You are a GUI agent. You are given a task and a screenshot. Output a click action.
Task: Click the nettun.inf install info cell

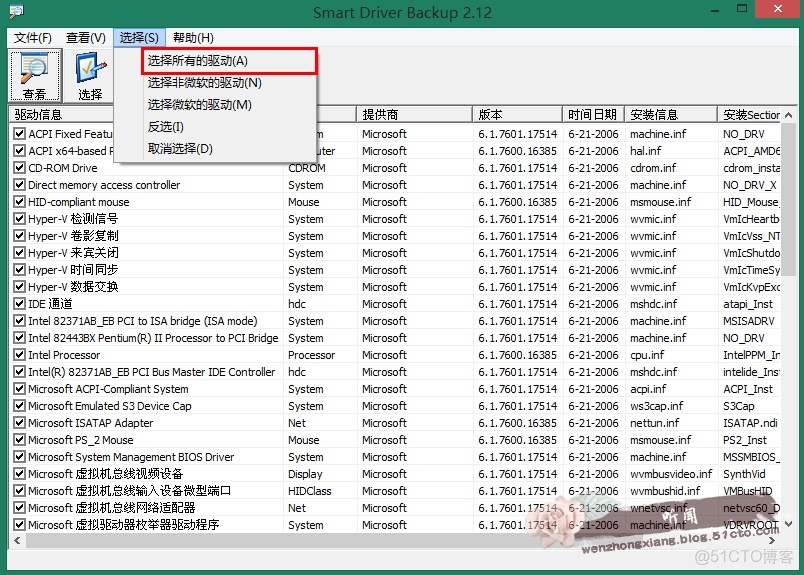pos(654,423)
